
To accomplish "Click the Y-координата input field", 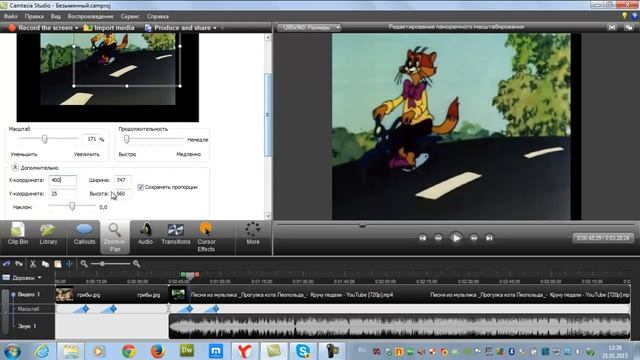I will (x=62, y=194).
